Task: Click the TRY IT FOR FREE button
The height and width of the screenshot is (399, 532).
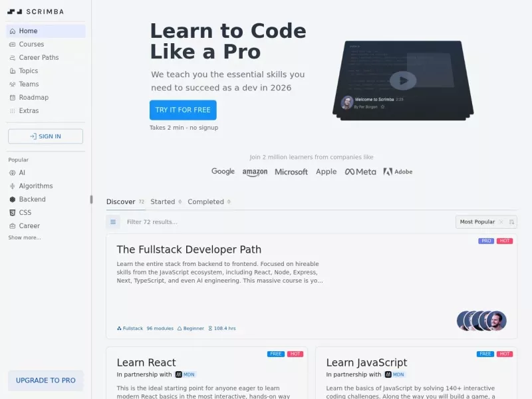Action: pyautogui.click(x=183, y=110)
